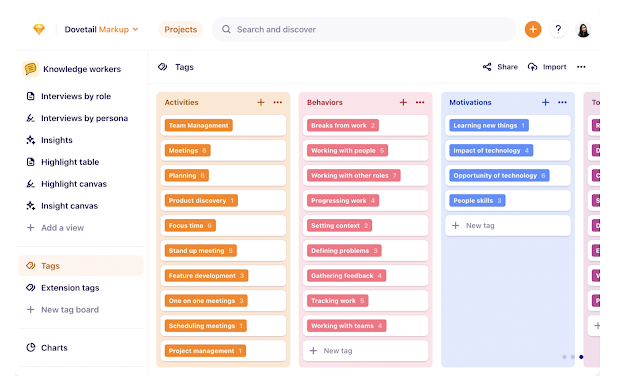
Task: Open the Projects tab
Action: [180, 29]
